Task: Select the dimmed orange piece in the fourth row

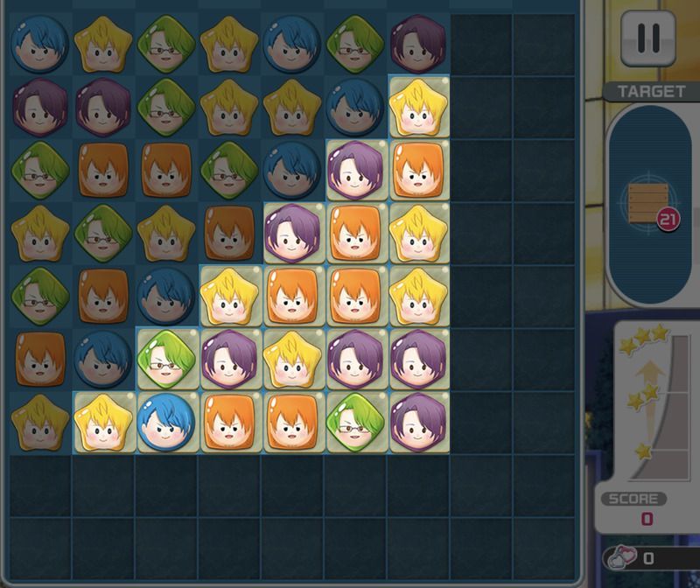Action: [x=229, y=233]
